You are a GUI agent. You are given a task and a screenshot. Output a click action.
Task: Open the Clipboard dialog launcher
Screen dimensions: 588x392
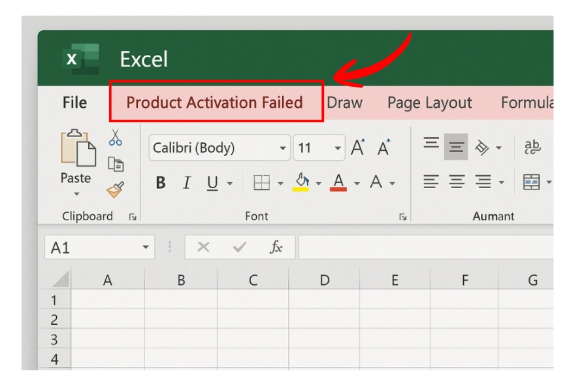pyautogui.click(x=133, y=217)
